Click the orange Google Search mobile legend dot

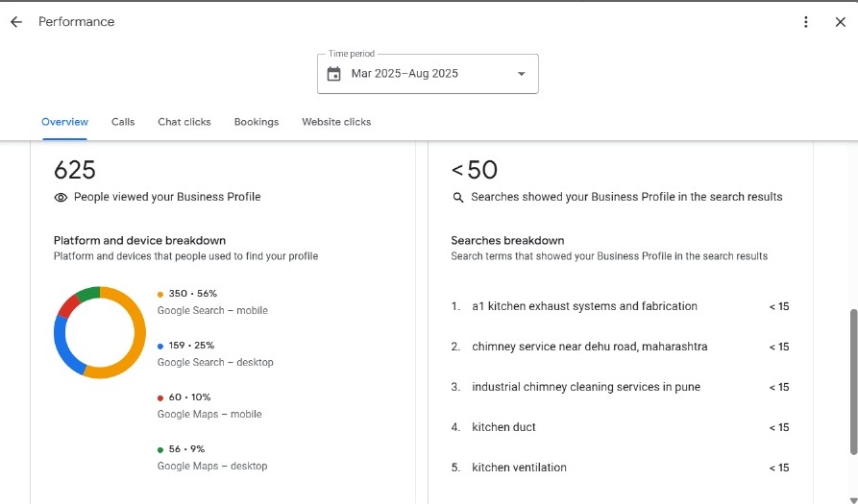[160, 294]
